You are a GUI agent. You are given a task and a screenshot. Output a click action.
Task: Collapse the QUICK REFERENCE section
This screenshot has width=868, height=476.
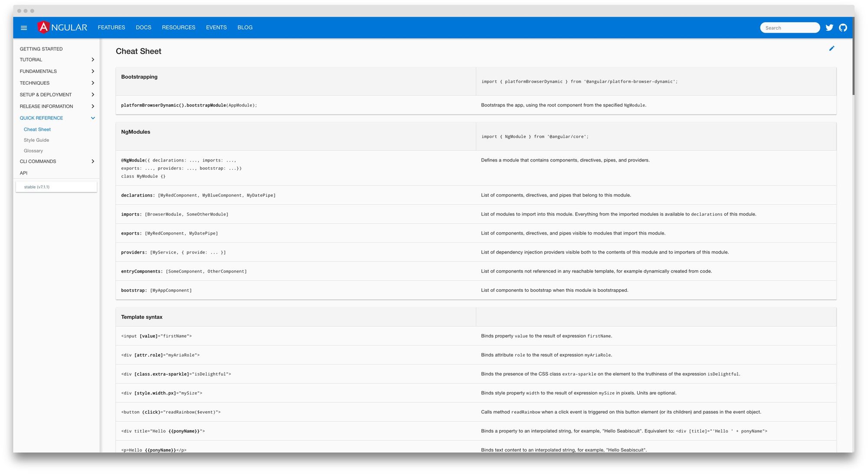click(x=56, y=118)
